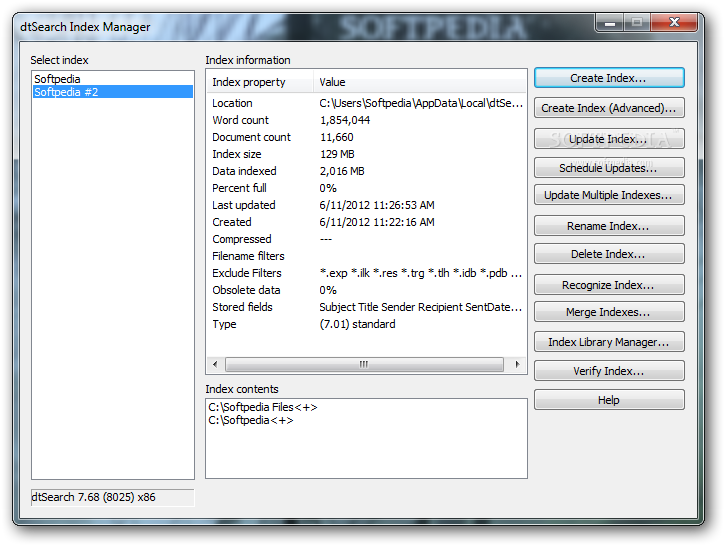The width and height of the screenshot is (725, 546).
Task: Click the horizontal scrollbar thumb
Action: (x=364, y=364)
